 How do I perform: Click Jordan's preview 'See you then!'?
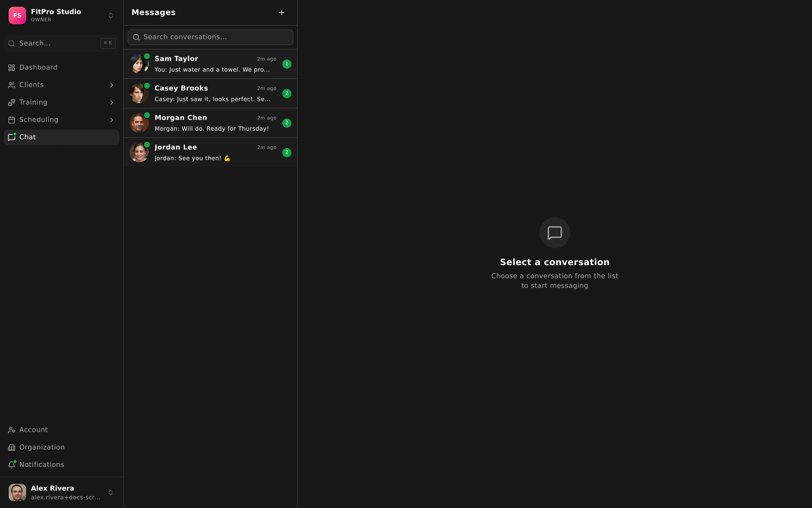[193, 159]
